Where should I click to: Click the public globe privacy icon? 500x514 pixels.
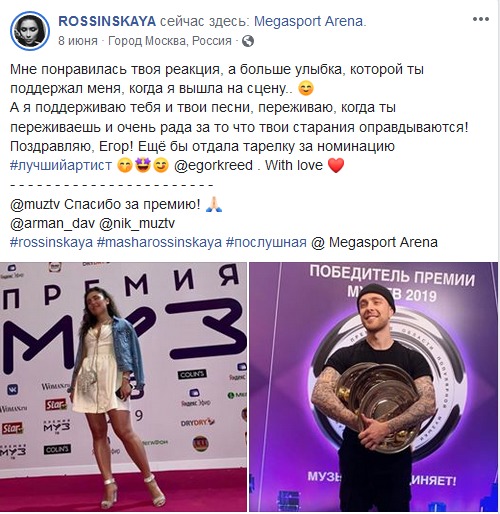pyautogui.click(x=248, y=41)
